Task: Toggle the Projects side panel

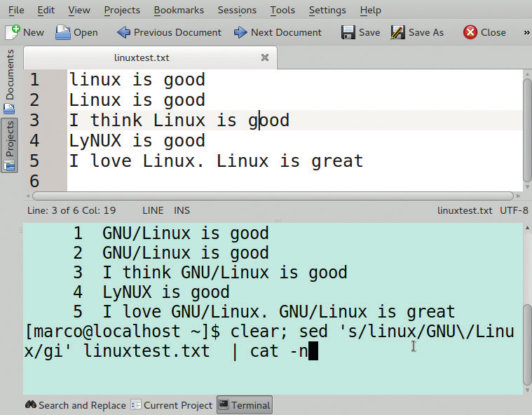Action: (x=10, y=146)
